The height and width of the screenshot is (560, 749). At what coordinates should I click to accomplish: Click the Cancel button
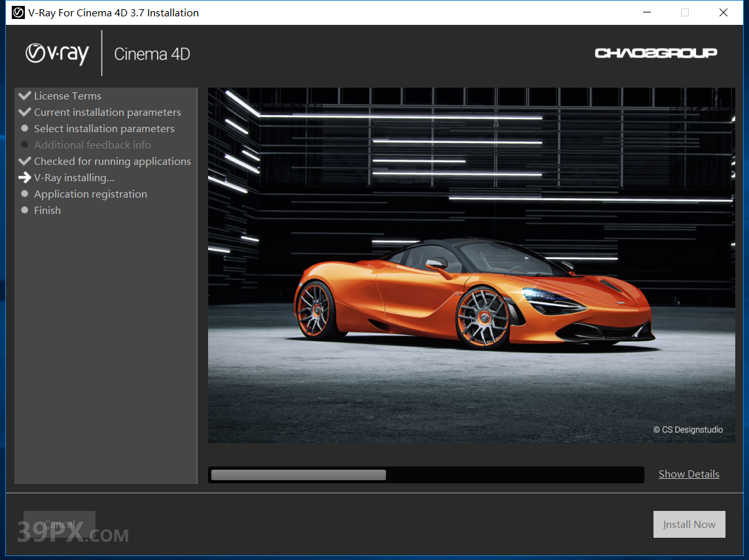pos(60,524)
